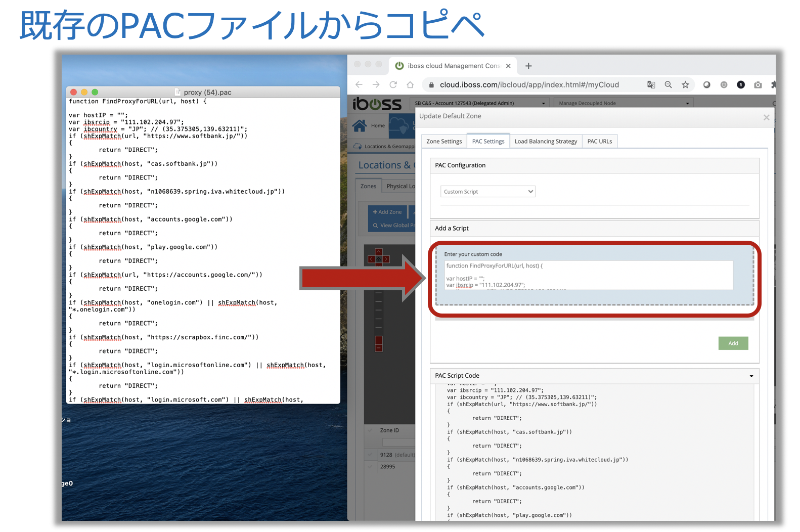Click the cloud shield navigation icon
The width and height of the screenshot is (800, 532).
(x=399, y=125)
